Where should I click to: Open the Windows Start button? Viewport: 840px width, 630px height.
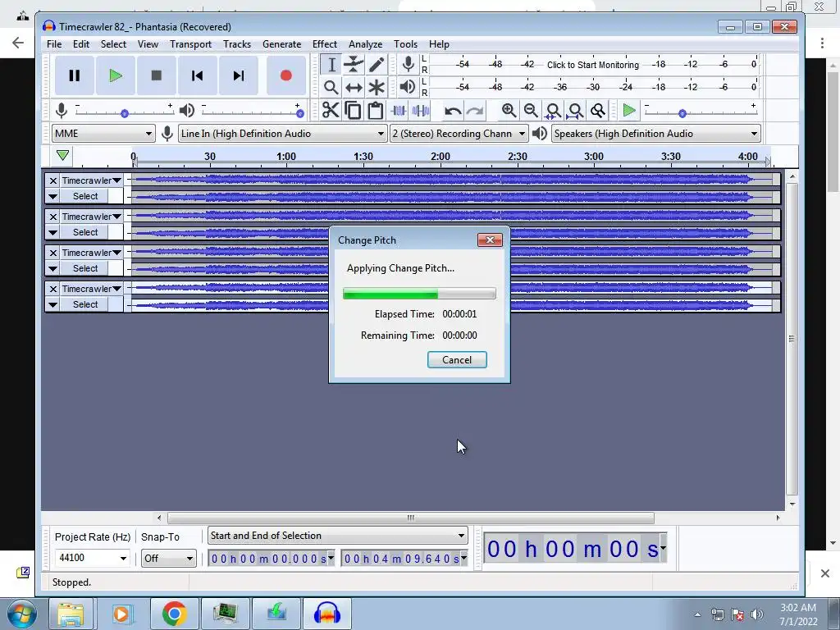(x=22, y=614)
